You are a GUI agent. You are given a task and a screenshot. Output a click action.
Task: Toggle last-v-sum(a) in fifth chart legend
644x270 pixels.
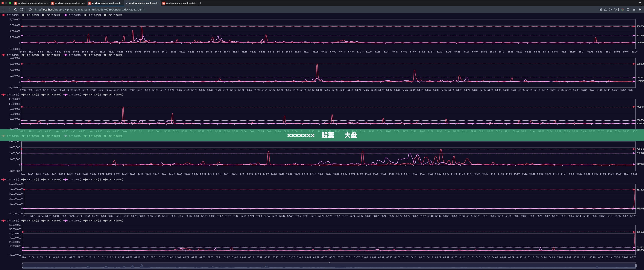tap(113, 180)
